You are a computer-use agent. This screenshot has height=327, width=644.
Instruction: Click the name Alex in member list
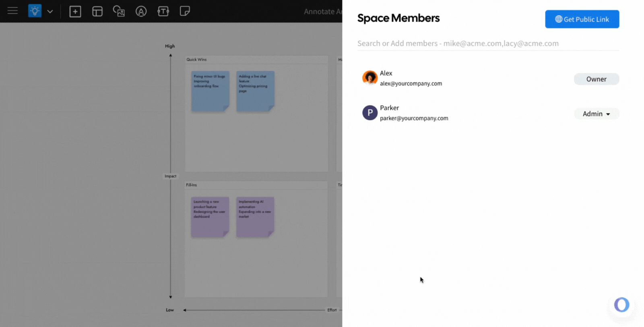[386, 73]
